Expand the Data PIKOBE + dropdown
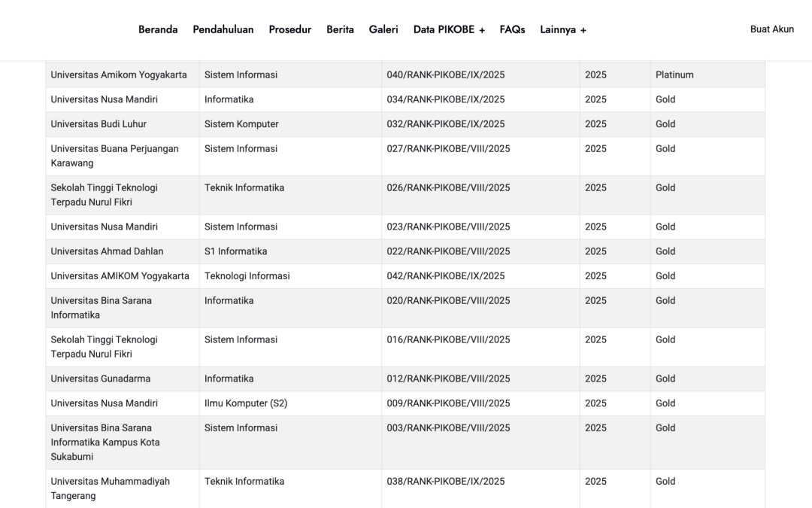The width and height of the screenshot is (812, 508). point(449,29)
